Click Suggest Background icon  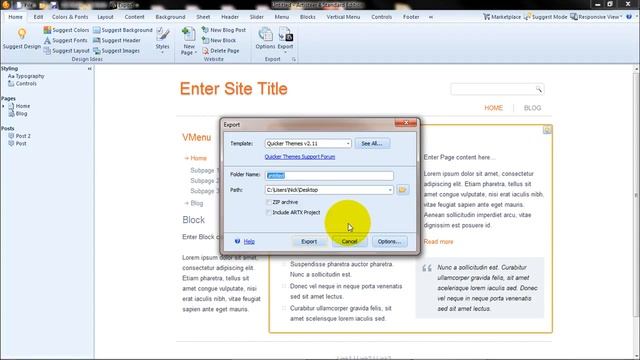[x=97, y=30]
